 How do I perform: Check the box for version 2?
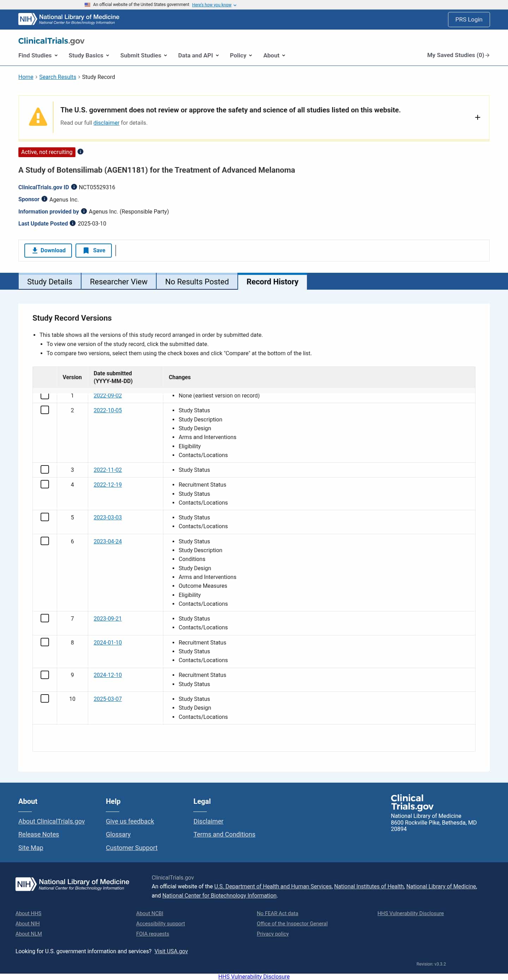45,410
